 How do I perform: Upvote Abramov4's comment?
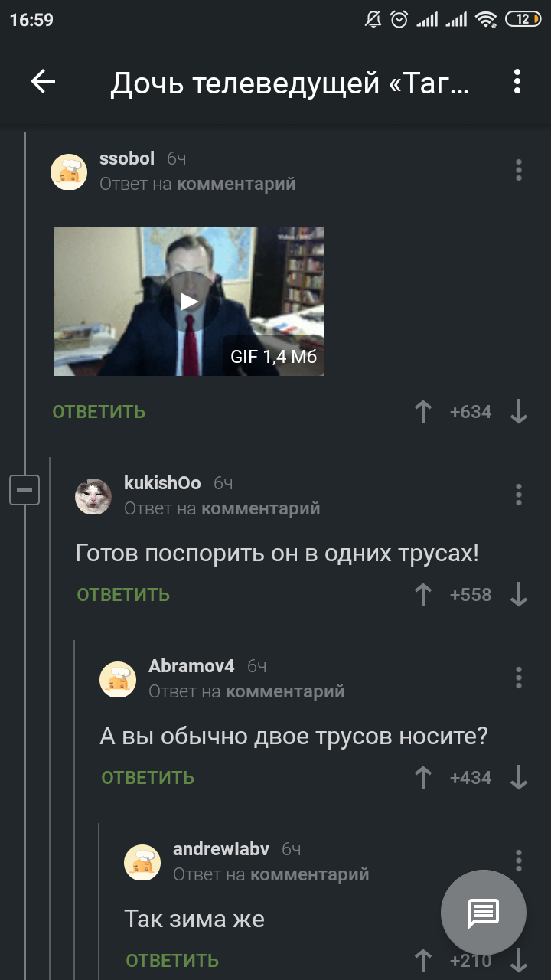422,778
